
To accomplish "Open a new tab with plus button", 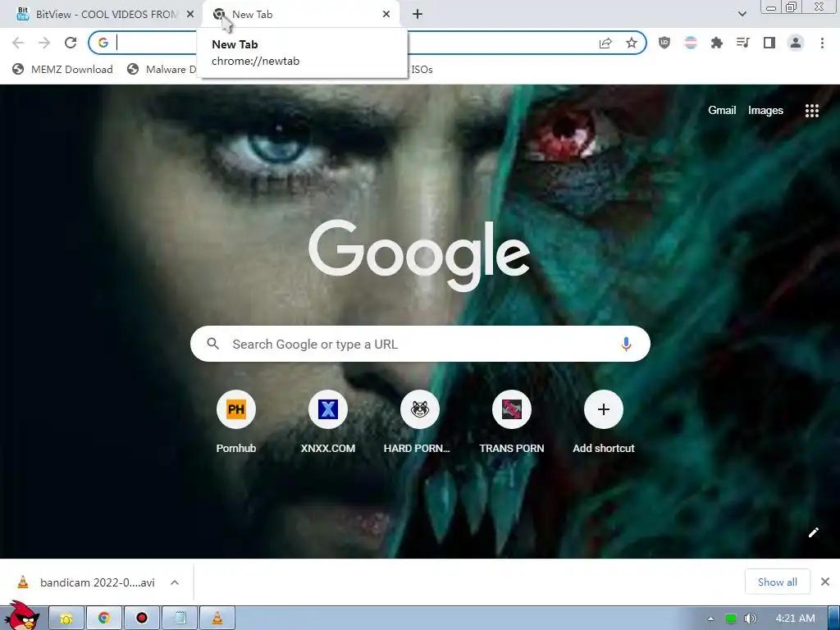I will (418, 15).
